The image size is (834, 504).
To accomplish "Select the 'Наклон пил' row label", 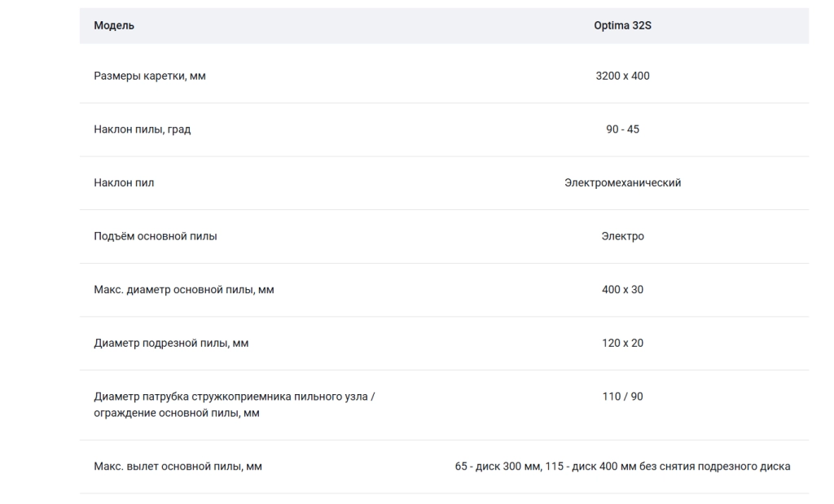I will click(124, 183).
